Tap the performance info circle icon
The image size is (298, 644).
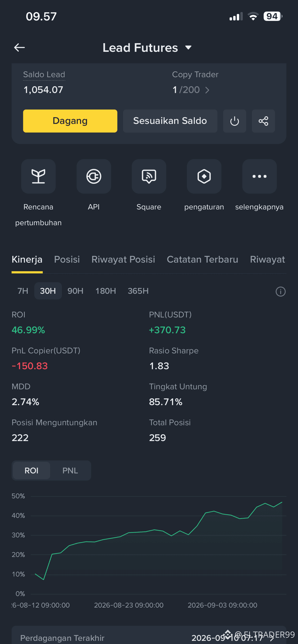281,291
